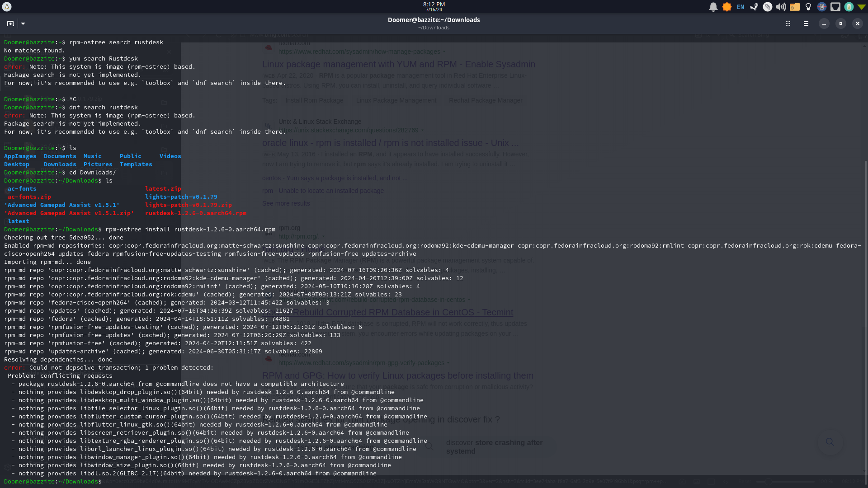
Task: Open the terminal tab overview grid
Action: click(x=788, y=23)
